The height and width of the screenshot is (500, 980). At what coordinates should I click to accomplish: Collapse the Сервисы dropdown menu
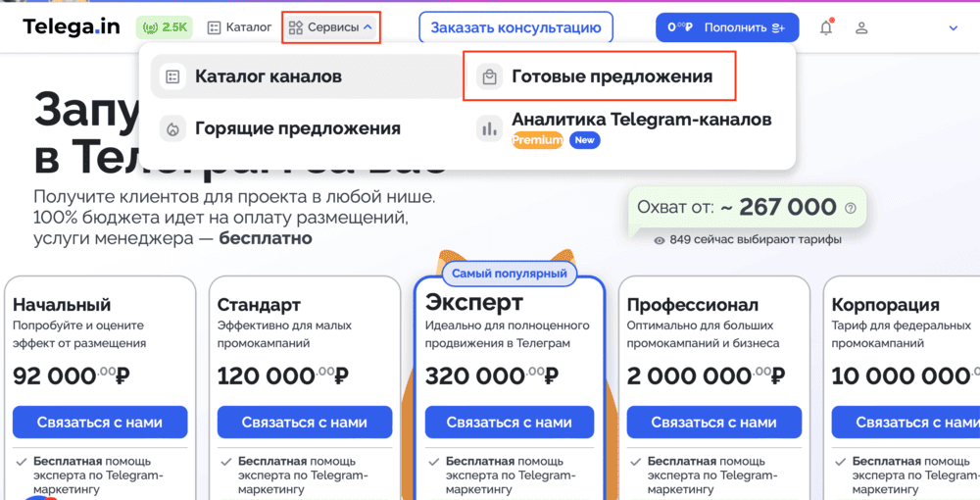[331, 27]
